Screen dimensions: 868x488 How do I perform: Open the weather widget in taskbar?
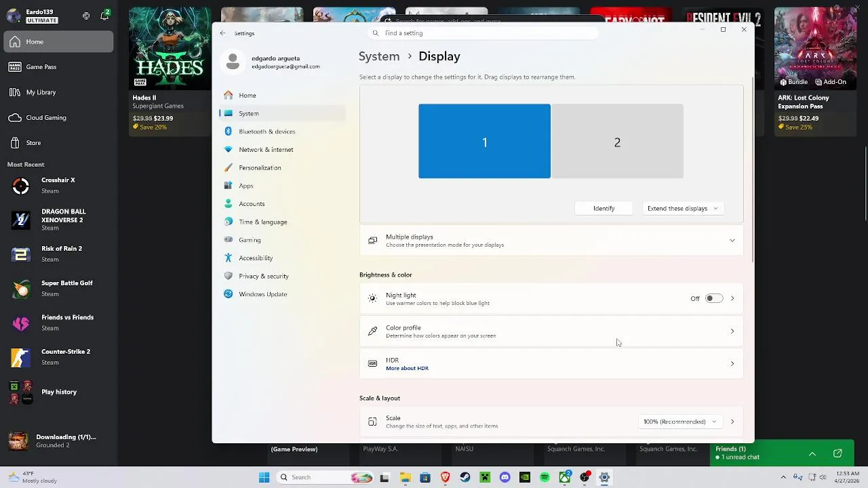[x=34, y=477]
